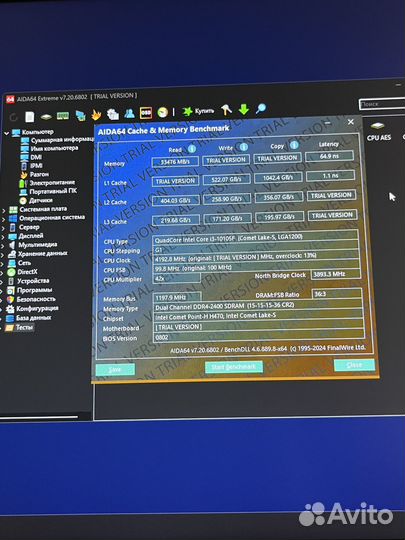Expand the Дисплей tree node
The height and width of the screenshot is (540, 405).
[3, 237]
